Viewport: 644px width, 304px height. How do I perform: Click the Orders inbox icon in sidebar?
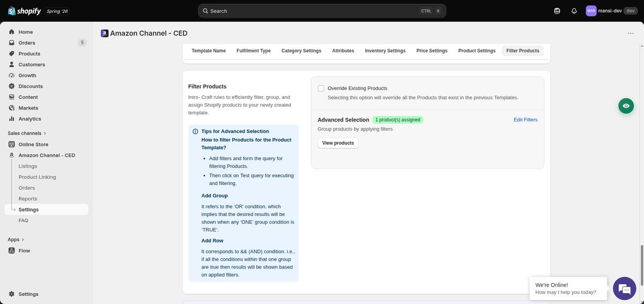12,42
